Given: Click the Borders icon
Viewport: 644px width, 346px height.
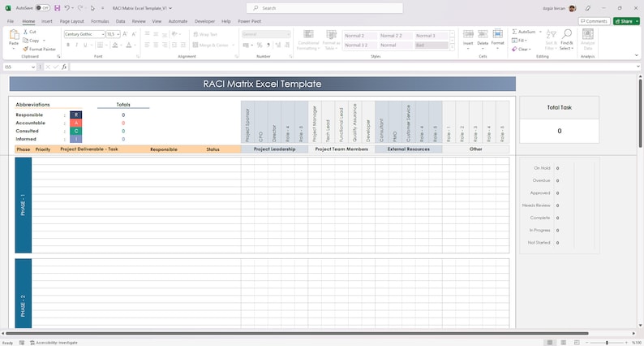Looking at the screenshot, I should (x=100, y=45).
